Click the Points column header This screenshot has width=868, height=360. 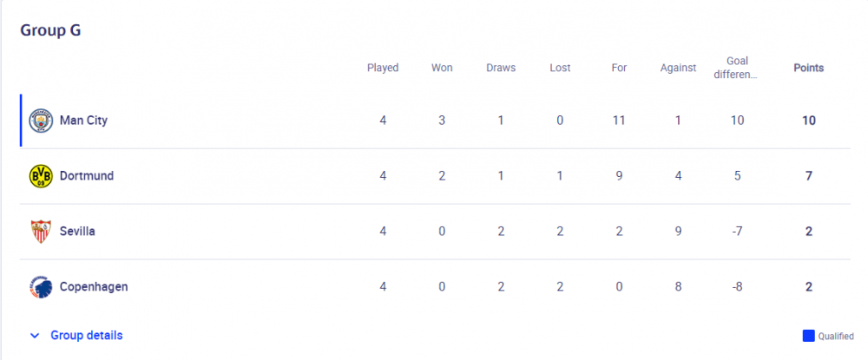(x=808, y=68)
